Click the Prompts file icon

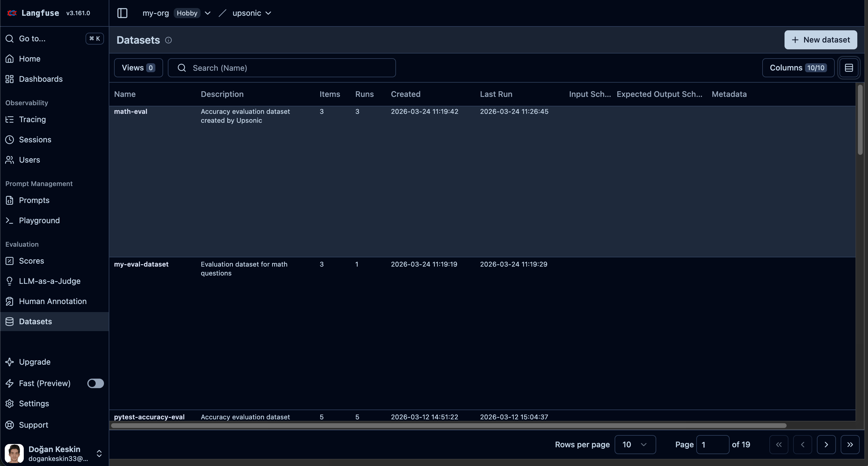pos(10,200)
